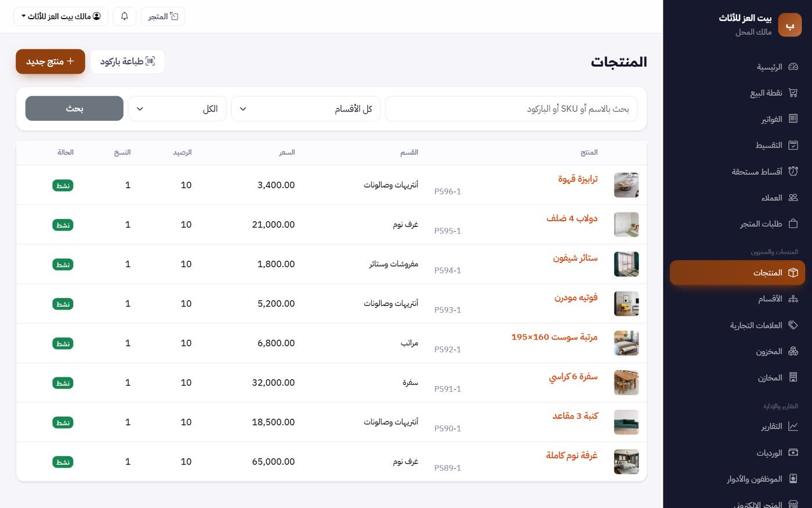Open the التقسيط sidebar menu item
Screen dimensions: 812x508
coord(737,145)
